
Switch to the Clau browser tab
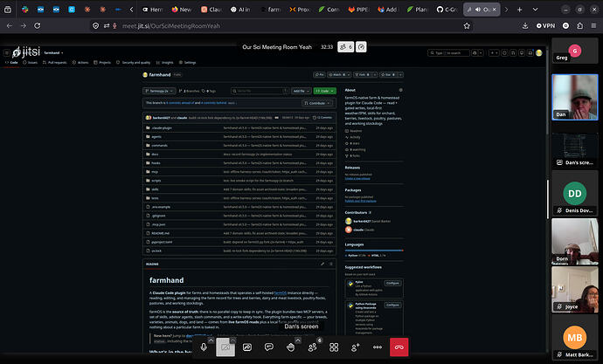click(211, 10)
